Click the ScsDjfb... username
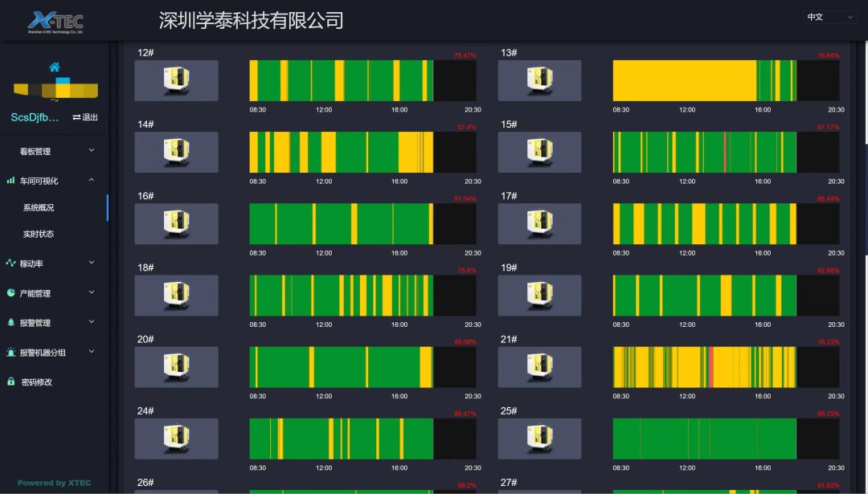868x494 pixels. click(35, 117)
